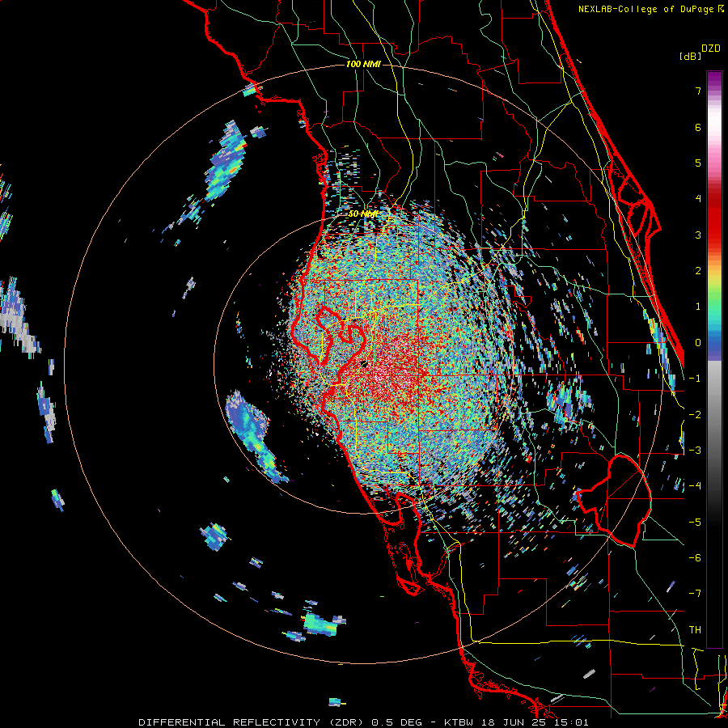Viewport: 728px width, 728px height.
Task: Click the NEXLAB-College of DuPage credit text
Action: [647, 9]
